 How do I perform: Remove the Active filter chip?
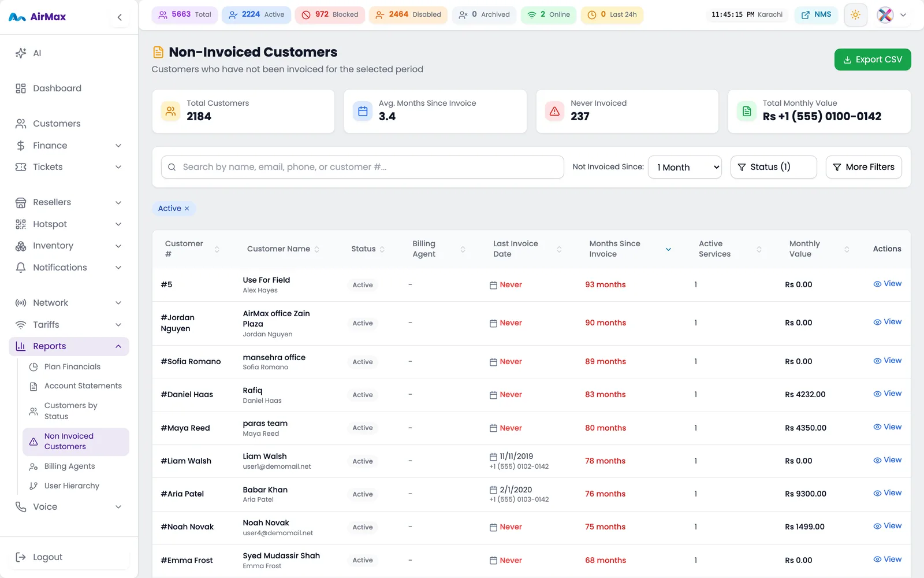click(x=187, y=209)
